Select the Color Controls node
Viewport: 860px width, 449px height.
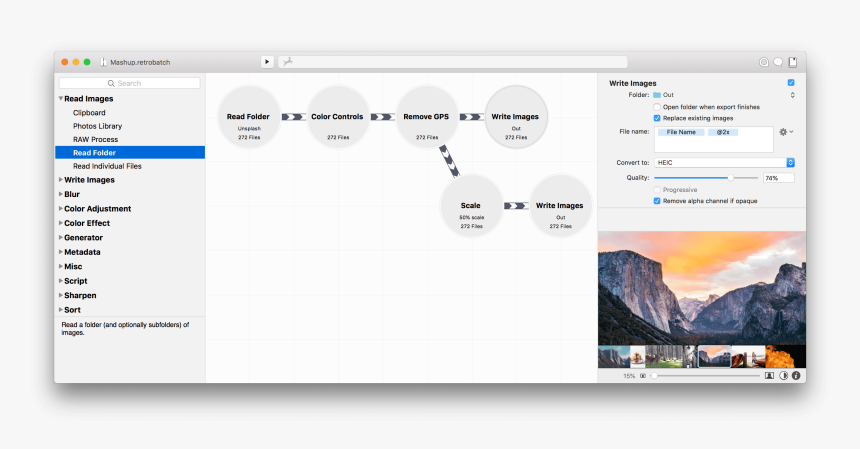tap(338, 117)
